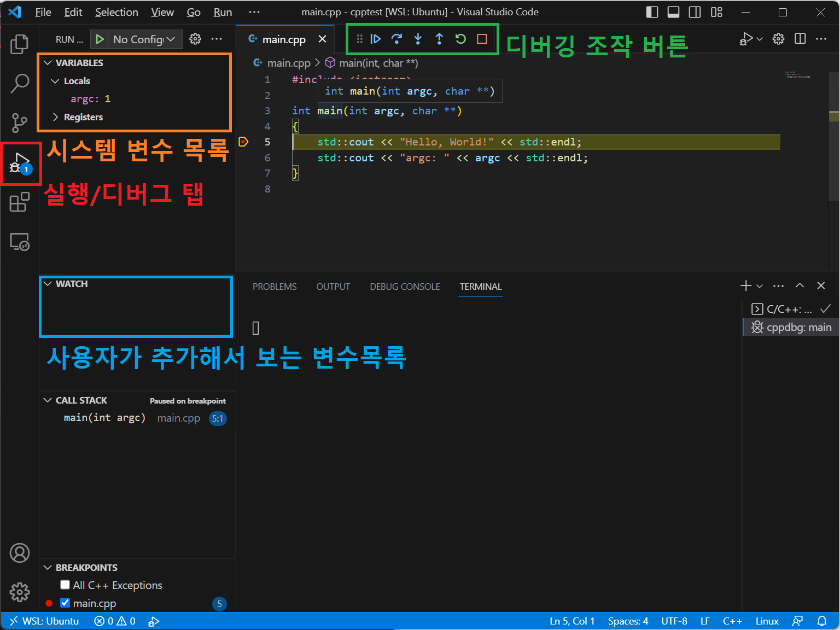Viewport: 840px width, 630px height.
Task: Open the Extensions view
Action: 20,202
